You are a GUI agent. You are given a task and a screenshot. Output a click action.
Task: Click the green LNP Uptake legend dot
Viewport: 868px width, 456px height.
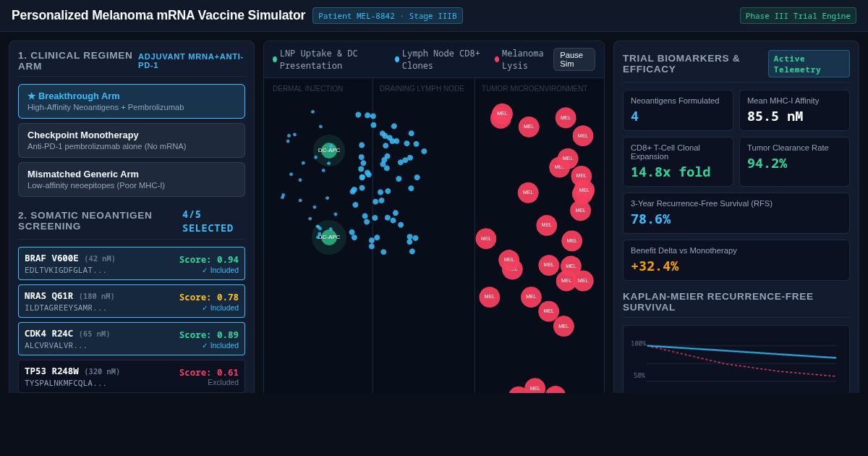(275, 59)
